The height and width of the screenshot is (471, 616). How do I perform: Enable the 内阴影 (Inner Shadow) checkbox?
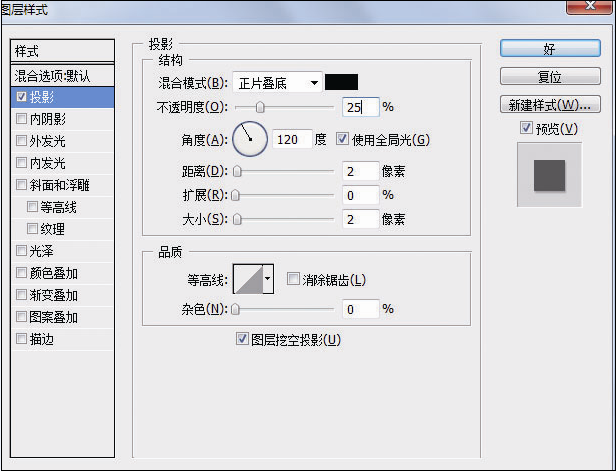(x=22, y=119)
